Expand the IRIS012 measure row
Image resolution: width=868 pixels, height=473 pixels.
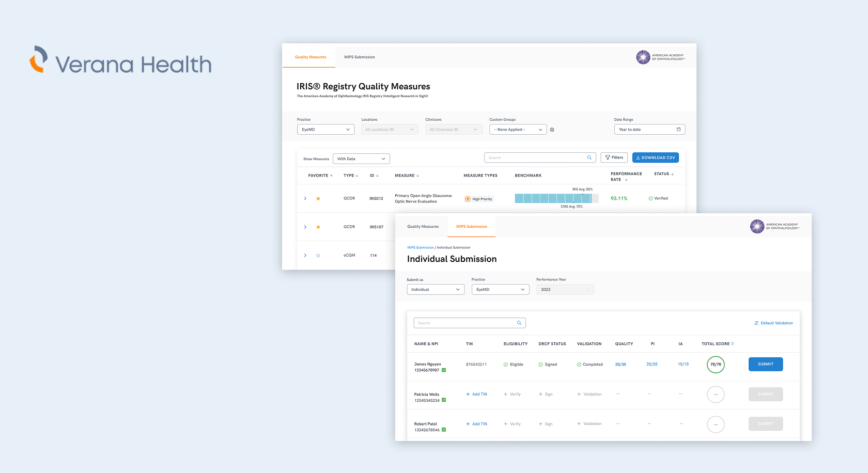[305, 198]
